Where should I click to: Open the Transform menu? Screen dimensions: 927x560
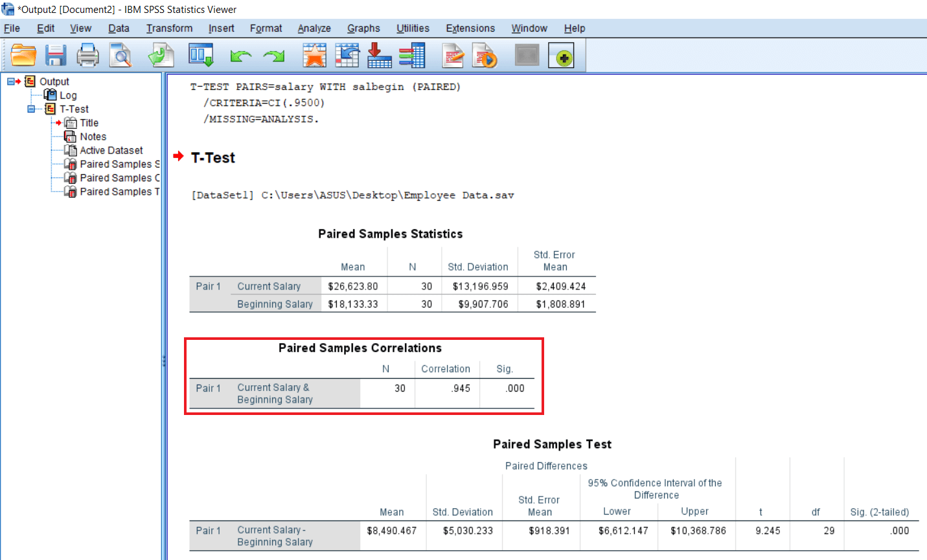169,28
